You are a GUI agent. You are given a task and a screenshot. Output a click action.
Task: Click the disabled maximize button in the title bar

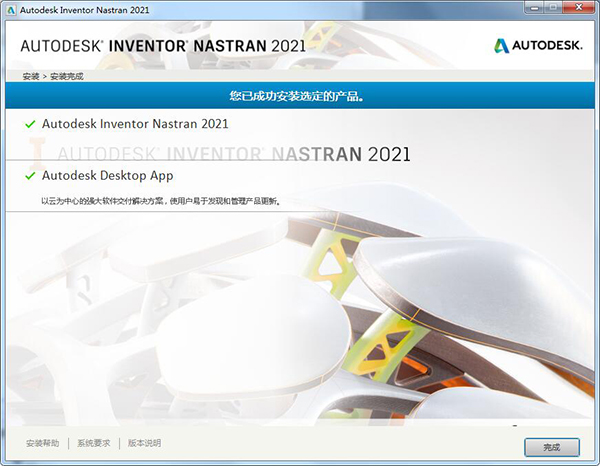pyautogui.click(x=554, y=7)
